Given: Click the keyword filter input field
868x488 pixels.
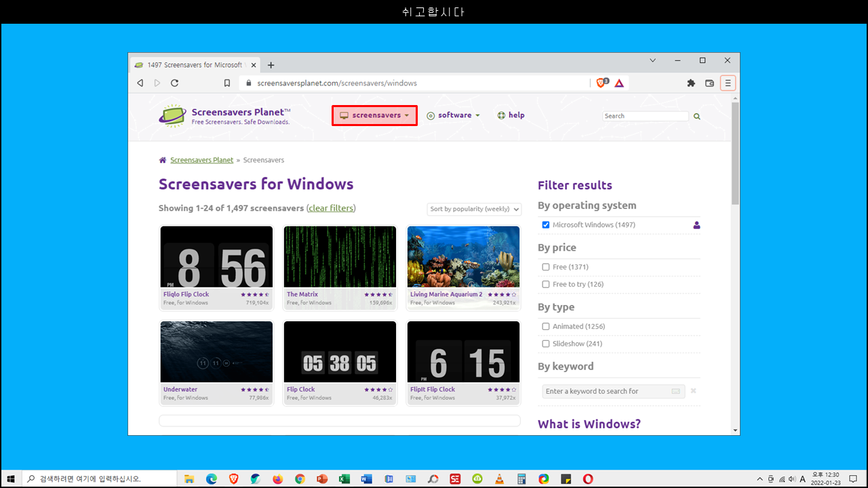Looking at the screenshot, I should [x=614, y=391].
